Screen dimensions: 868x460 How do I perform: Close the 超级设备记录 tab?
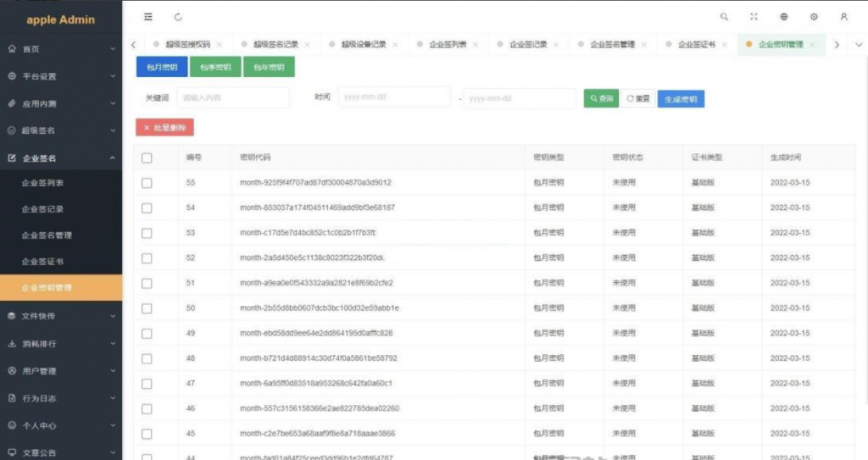point(395,44)
